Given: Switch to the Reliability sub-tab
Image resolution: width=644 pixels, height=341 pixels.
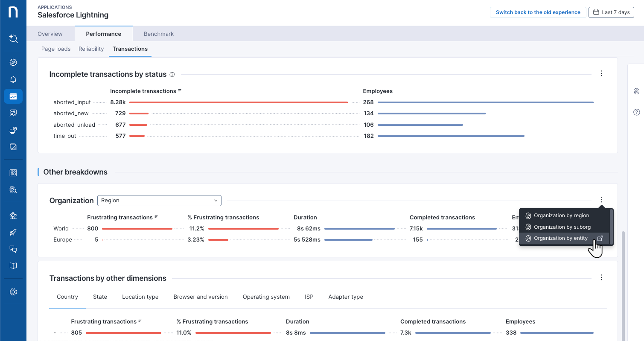Looking at the screenshot, I should [x=91, y=49].
